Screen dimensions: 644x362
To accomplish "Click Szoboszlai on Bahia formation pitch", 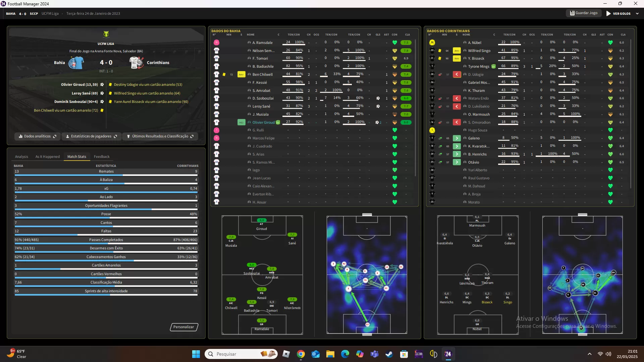I will tap(252, 269).
